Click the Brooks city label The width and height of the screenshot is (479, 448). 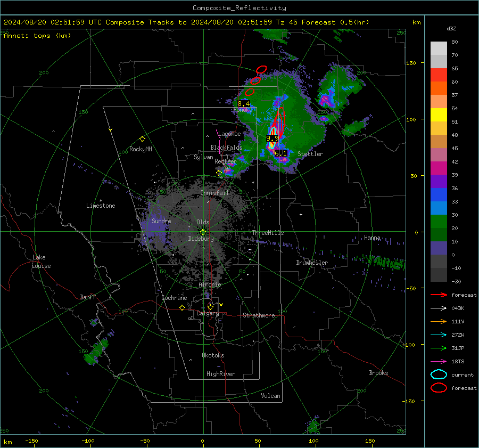coord(378,373)
